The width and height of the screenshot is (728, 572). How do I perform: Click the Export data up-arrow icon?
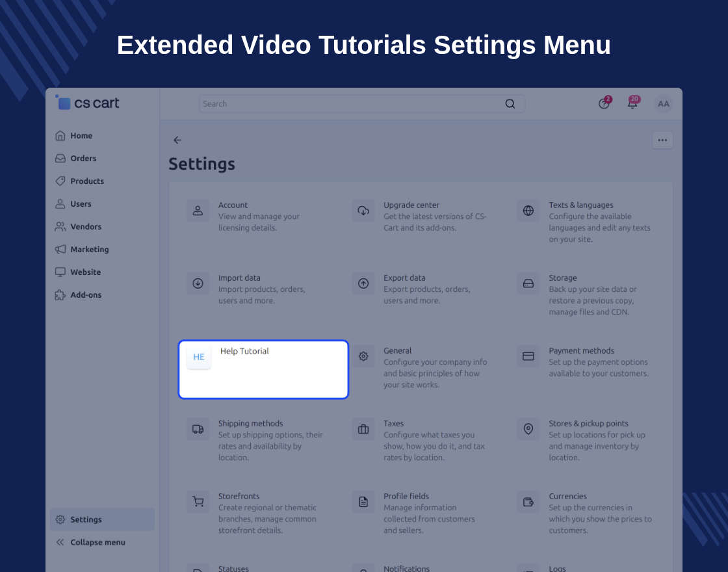tap(363, 283)
